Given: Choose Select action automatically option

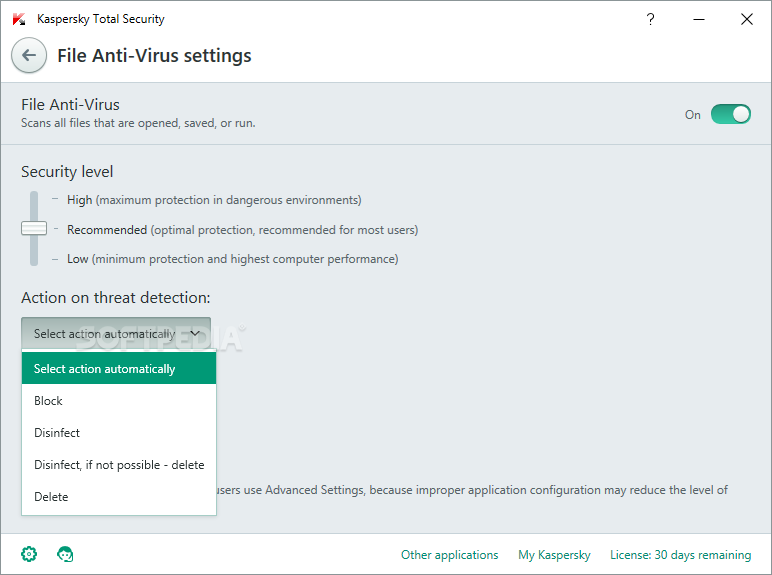Looking at the screenshot, I should click(119, 368).
